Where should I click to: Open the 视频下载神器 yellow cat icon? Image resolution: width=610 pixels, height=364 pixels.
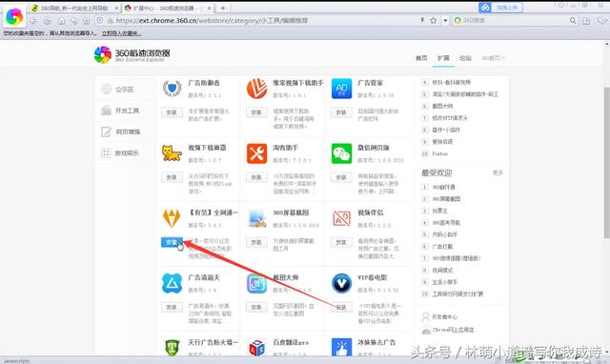(x=172, y=152)
